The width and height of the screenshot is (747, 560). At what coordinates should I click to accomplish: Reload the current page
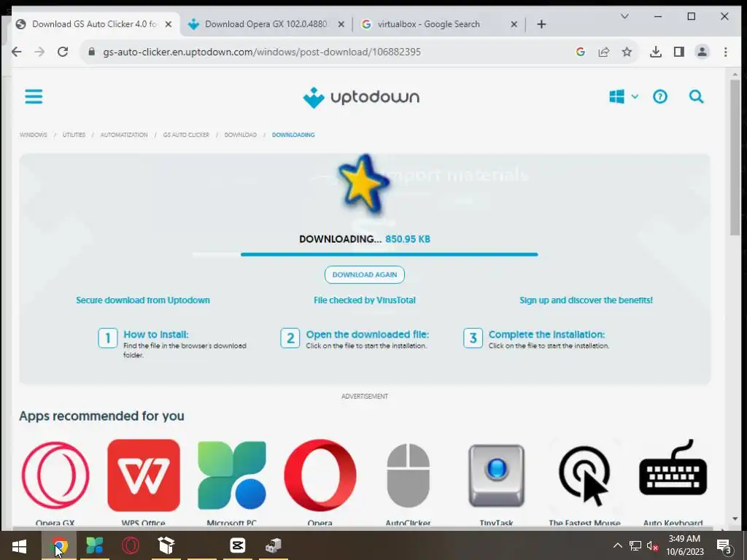click(63, 52)
